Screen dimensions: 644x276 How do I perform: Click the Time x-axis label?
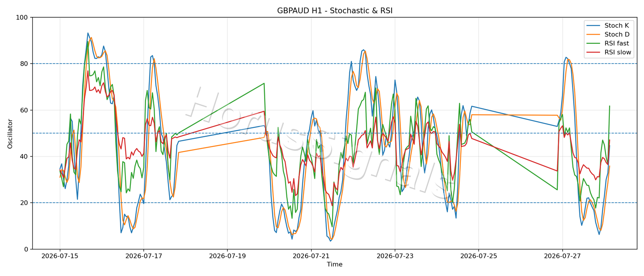coord(334,264)
